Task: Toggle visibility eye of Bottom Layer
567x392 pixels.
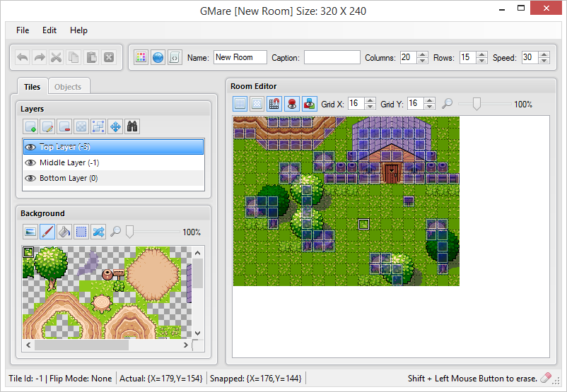Action: point(30,178)
